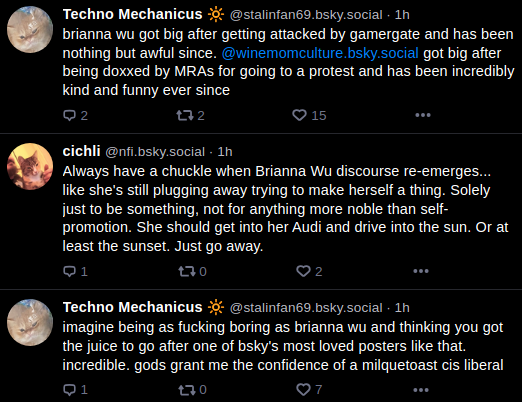The height and width of the screenshot is (402, 522).
Task: Open the avatar on the first Techno Mechanicus post
Action: coord(30,30)
